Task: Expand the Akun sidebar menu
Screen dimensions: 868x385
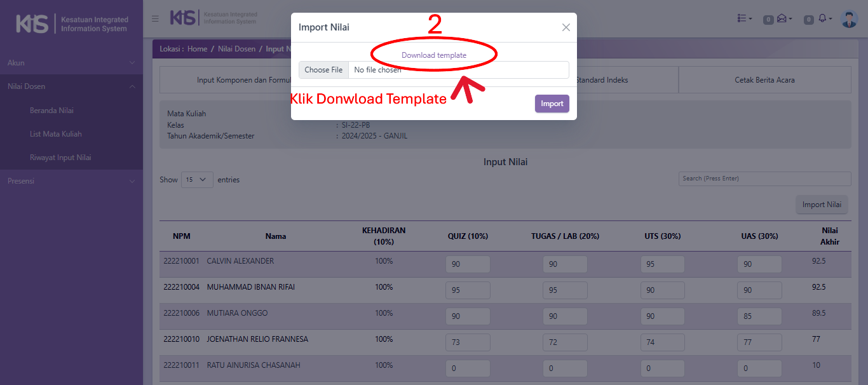Action: pos(71,63)
